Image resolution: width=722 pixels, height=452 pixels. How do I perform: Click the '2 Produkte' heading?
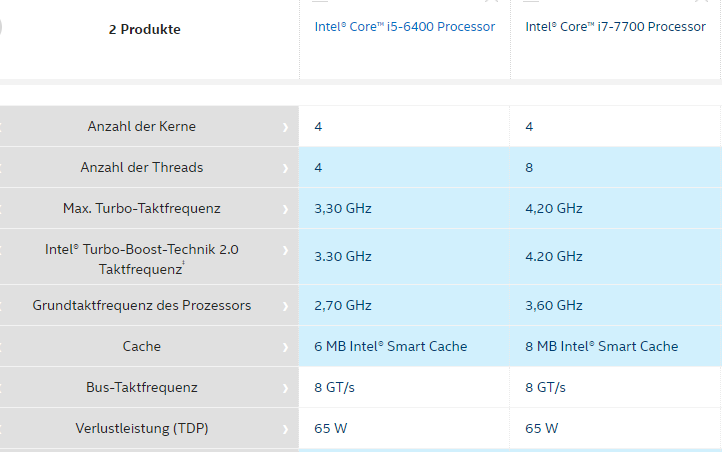pyautogui.click(x=145, y=29)
